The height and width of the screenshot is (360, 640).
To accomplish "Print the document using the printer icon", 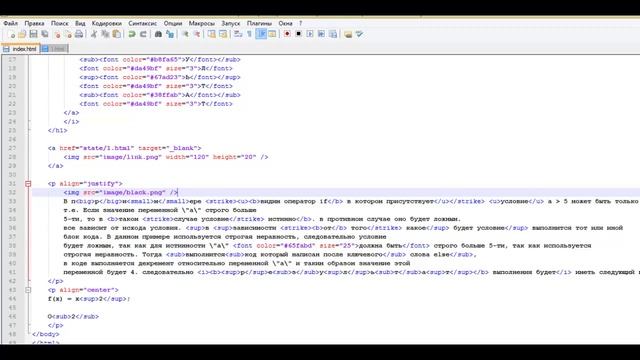I will [79, 34].
